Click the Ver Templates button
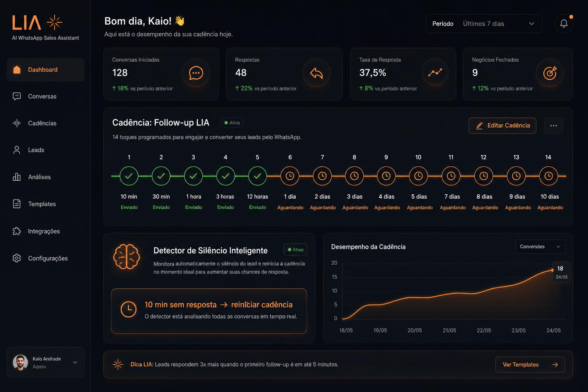The image size is (588, 392). pos(530,364)
